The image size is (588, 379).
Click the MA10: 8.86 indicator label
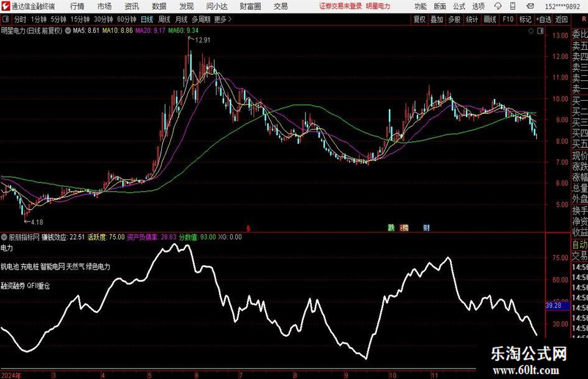tap(118, 30)
